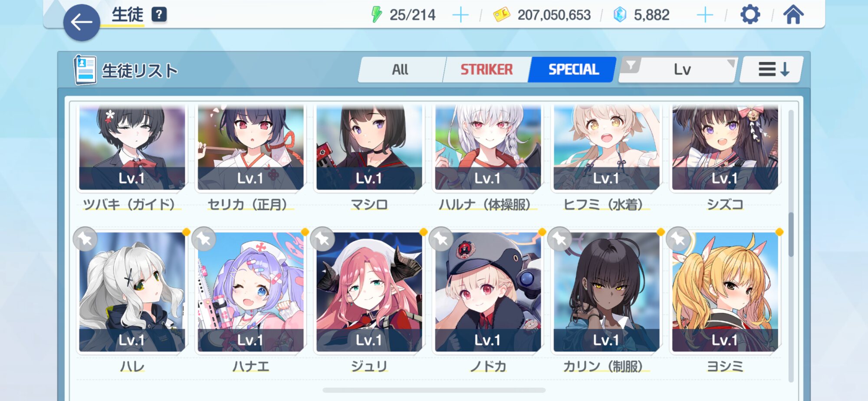The height and width of the screenshot is (401, 868).
Task: Open the help question mark icon
Action: click(159, 15)
